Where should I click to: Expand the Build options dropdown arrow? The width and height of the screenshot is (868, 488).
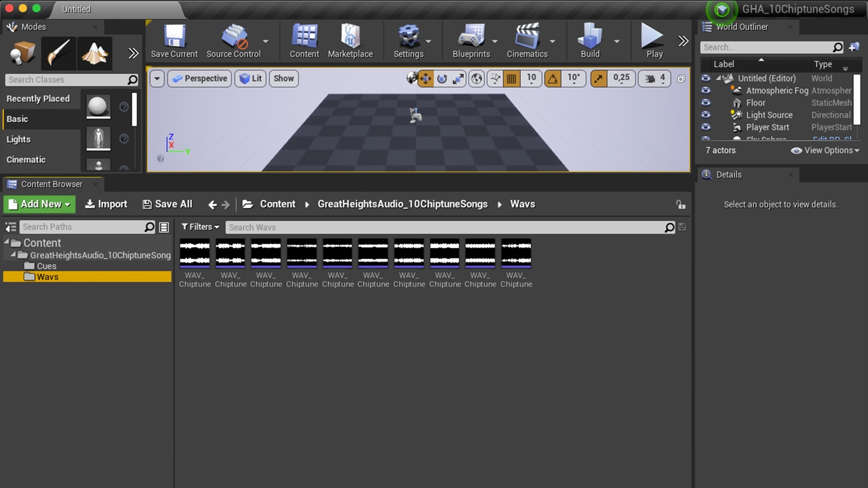point(616,41)
